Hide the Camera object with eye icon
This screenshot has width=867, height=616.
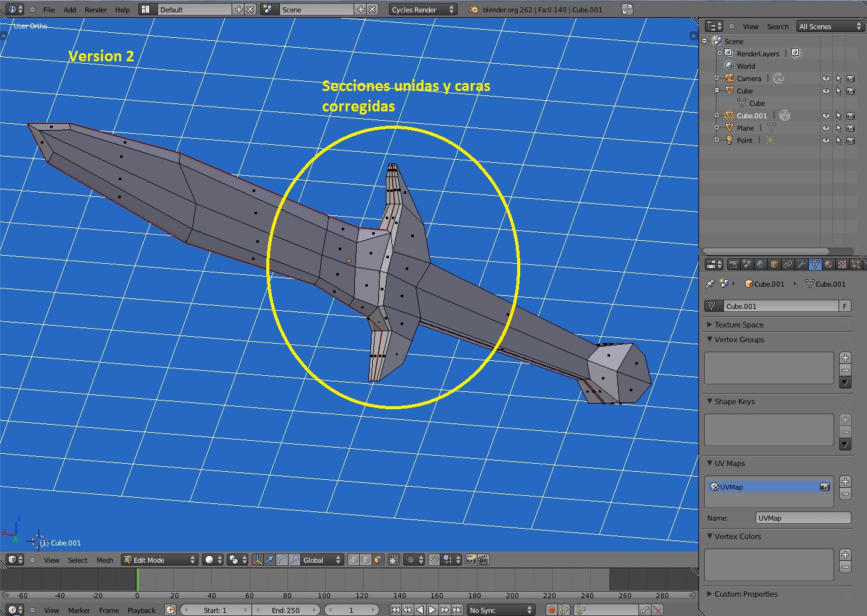pos(826,79)
